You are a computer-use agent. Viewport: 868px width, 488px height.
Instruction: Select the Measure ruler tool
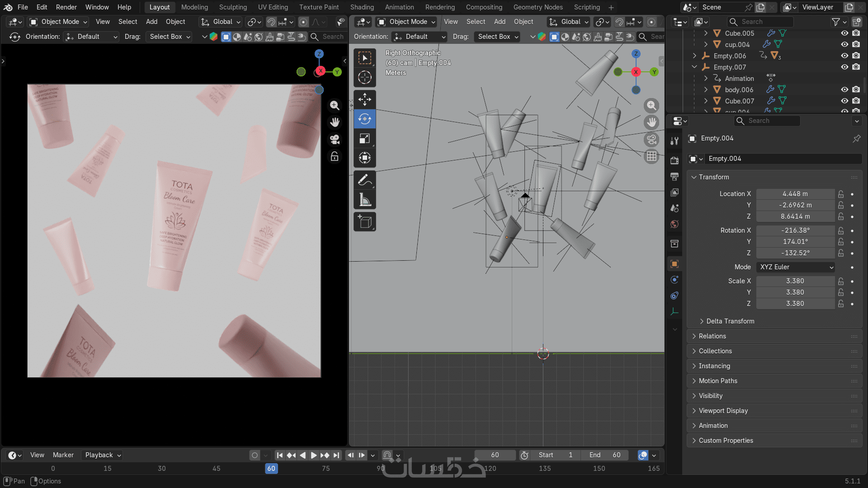365,200
